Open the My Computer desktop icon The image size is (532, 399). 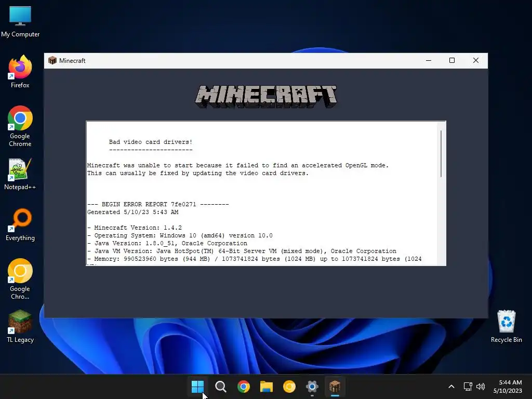coord(20,21)
